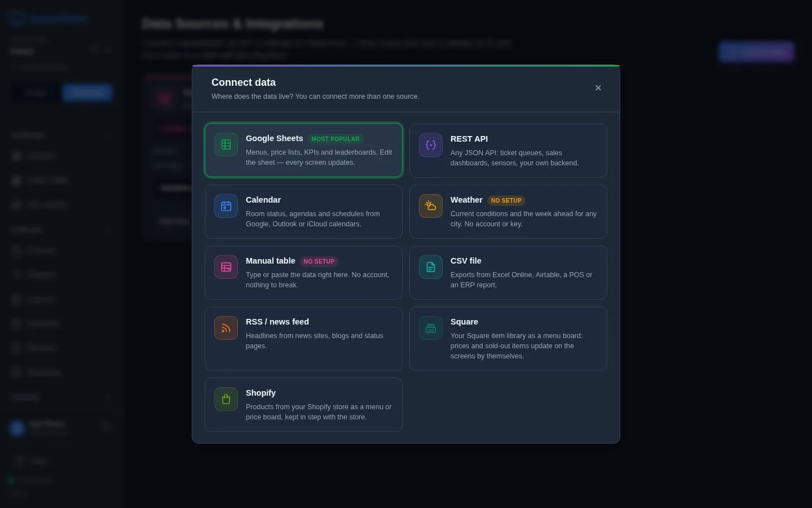Click the CSV file document icon

click(x=431, y=267)
